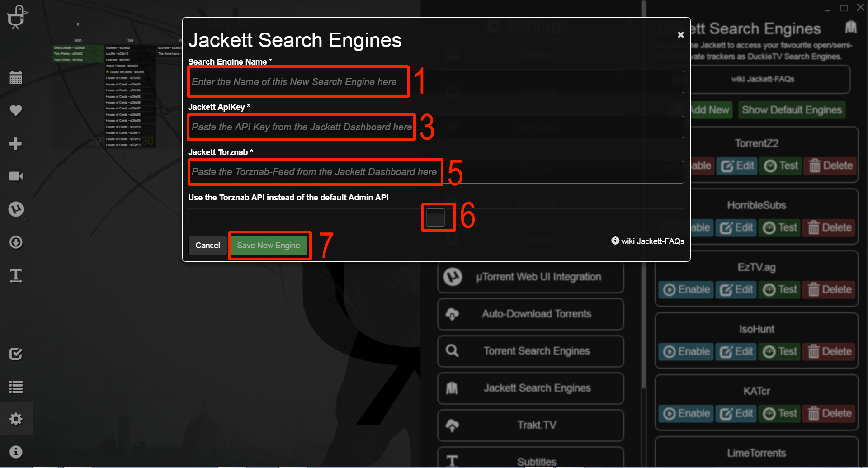Open the list view sidebar icon
This screenshot has width=868, height=468.
16,387
